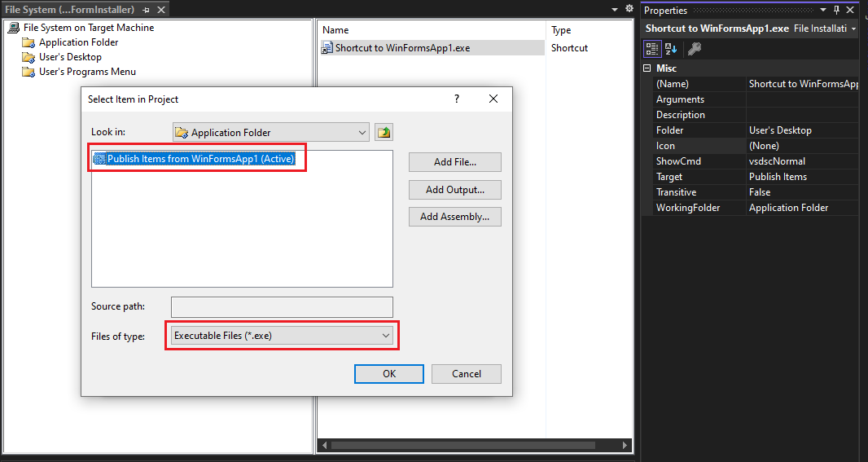Open object selector dropdown in Properties

[854, 29]
